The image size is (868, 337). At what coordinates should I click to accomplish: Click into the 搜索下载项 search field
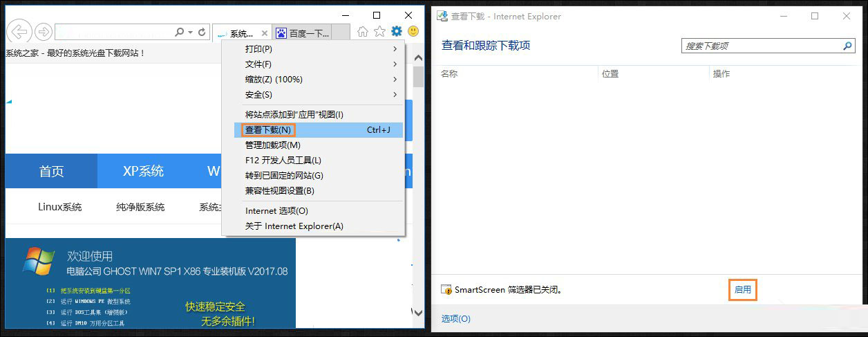pyautogui.click(x=760, y=46)
